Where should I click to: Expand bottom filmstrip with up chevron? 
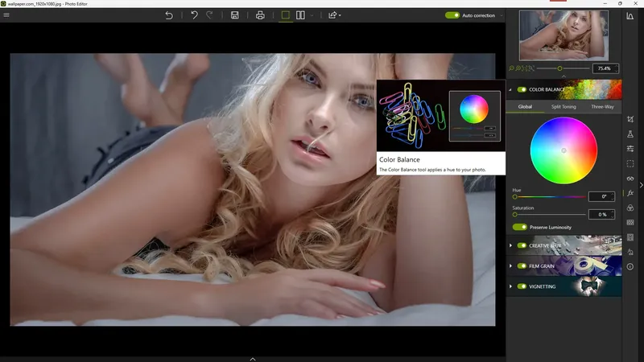click(253, 359)
